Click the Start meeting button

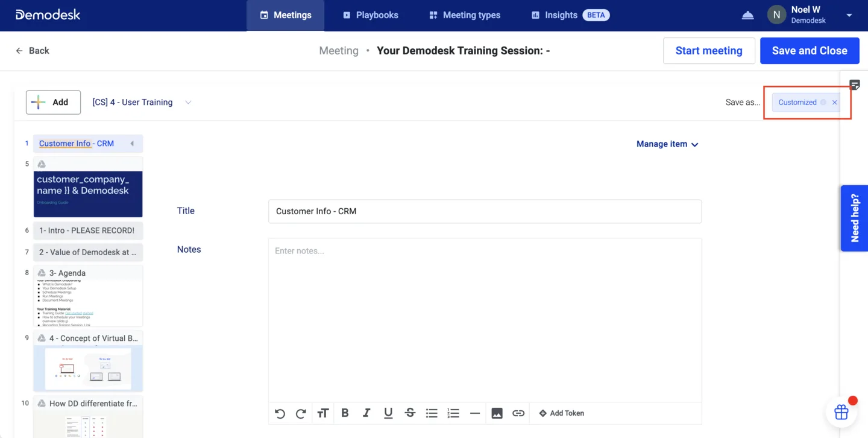(x=709, y=51)
